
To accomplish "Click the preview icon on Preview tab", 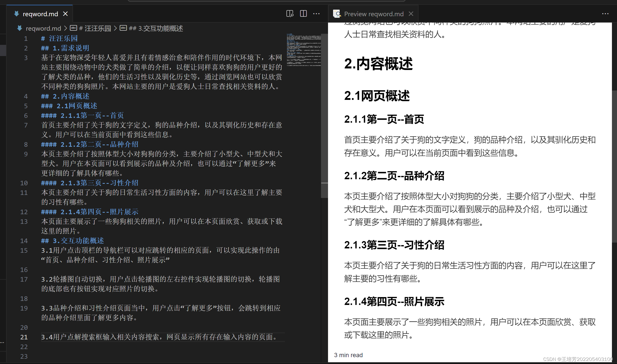I will pyautogui.click(x=337, y=14).
